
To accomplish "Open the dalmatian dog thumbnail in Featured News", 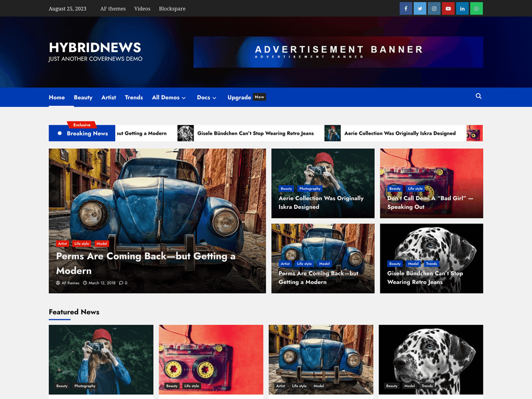I will pyautogui.click(x=431, y=360).
